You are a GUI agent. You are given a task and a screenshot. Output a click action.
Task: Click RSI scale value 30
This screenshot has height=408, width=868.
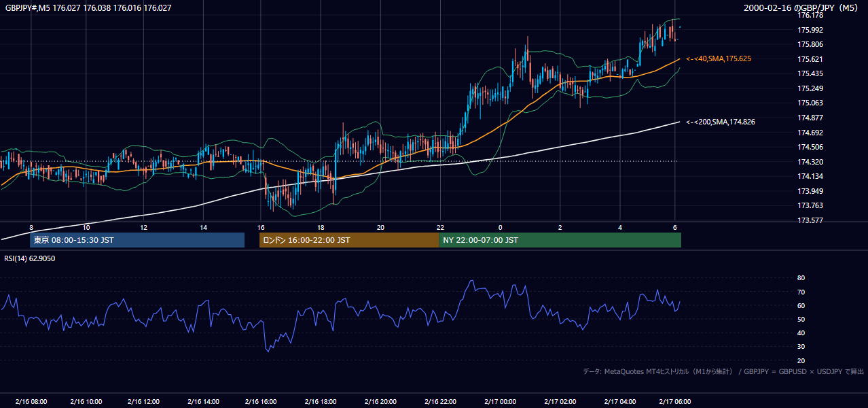pyautogui.click(x=801, y=347)
